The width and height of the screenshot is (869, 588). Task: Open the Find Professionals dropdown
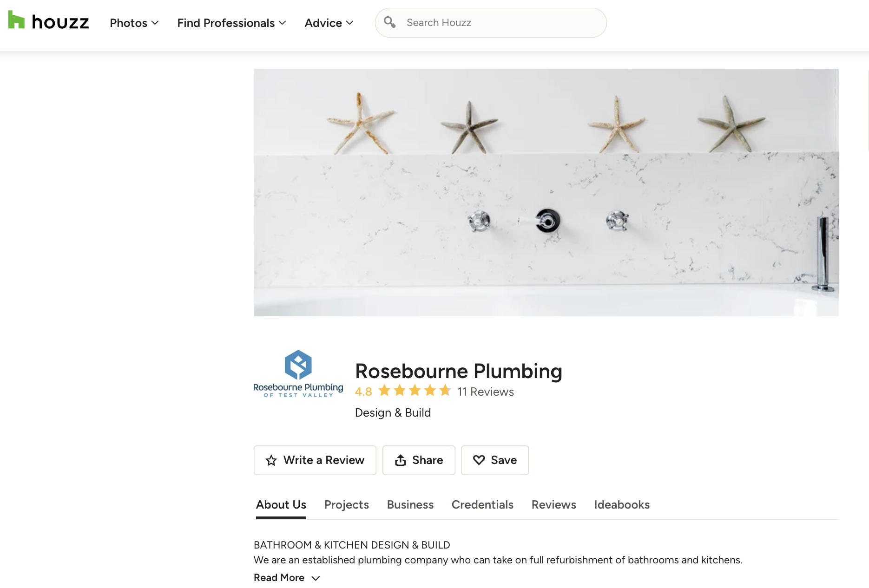(x=231, y=23)
